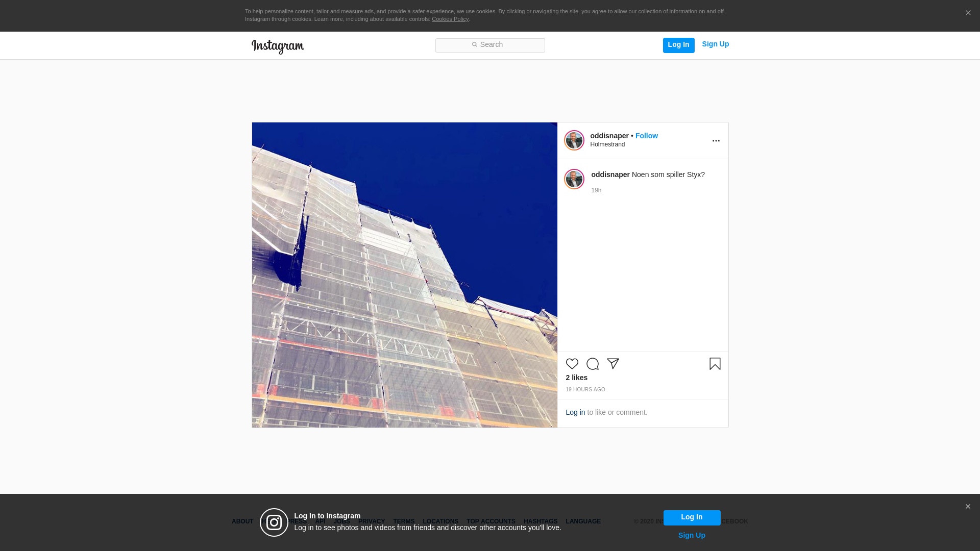Click the scaffolding post photo
This screenshot has height=551, width=980.
(404, 275)
